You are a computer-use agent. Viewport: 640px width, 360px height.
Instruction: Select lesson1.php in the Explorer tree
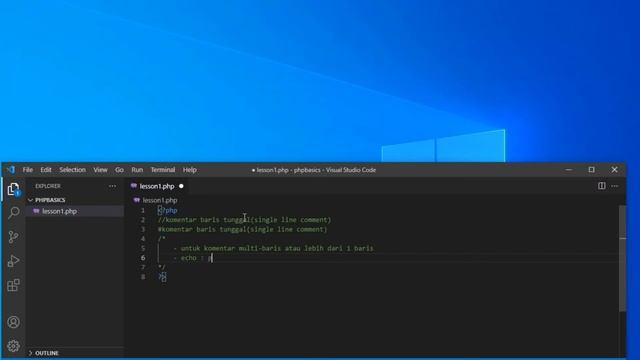click(x=75, y=211)
